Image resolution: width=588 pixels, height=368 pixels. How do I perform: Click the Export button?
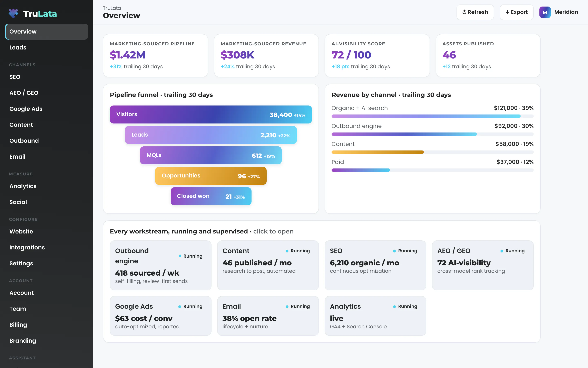click(517, 12)
